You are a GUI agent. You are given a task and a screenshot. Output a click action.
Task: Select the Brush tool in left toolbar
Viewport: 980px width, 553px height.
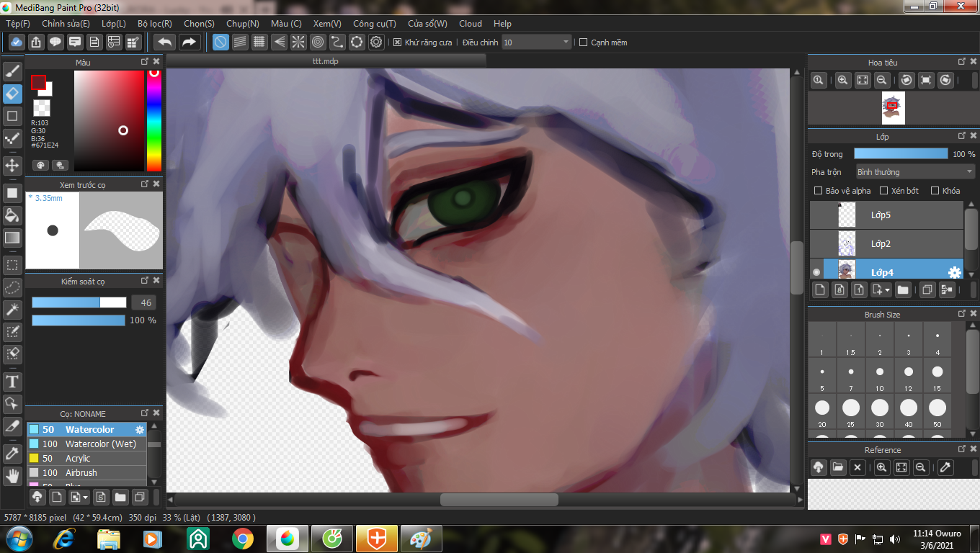click(12, 71)
